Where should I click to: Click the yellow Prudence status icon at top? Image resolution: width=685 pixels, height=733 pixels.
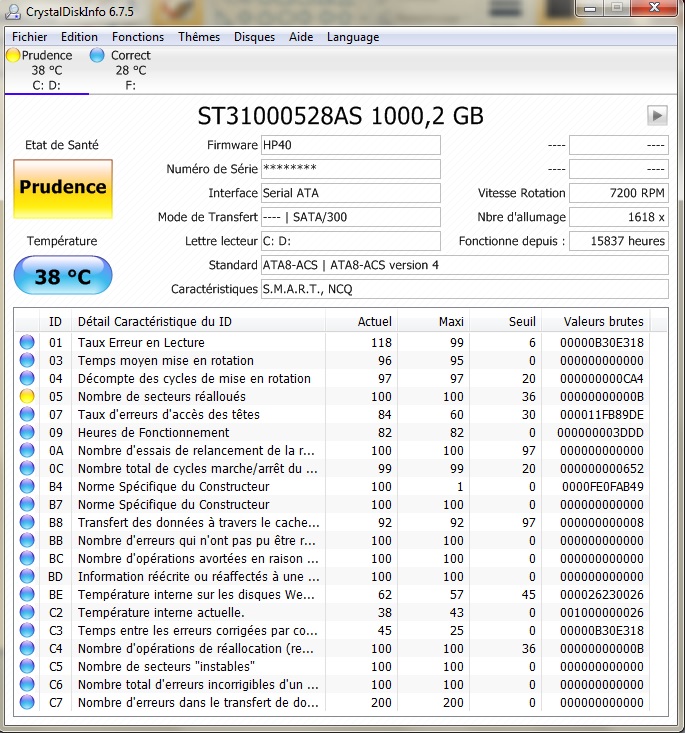(x=13, y=55)
